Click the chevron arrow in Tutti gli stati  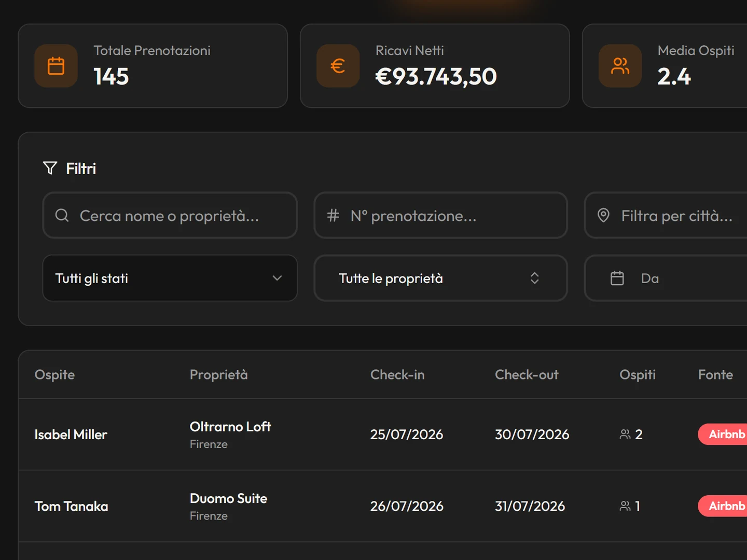coord(277,278)
